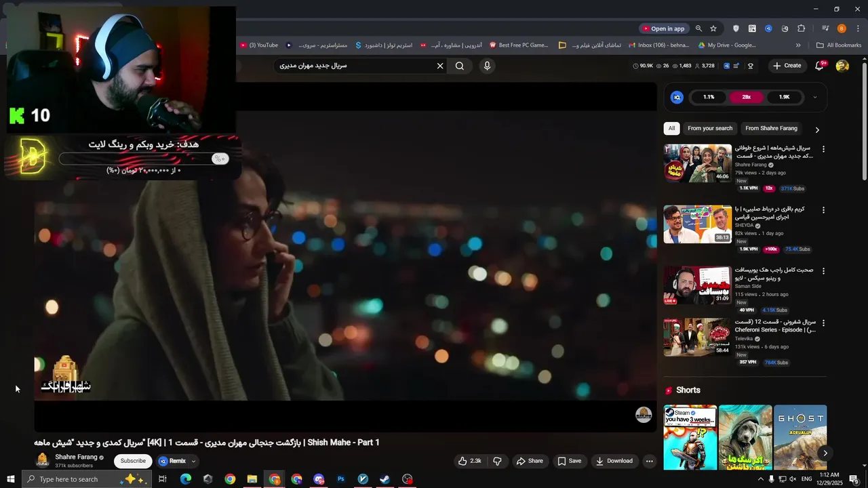Open more actions three-dot menu

pyautogui.click(x=649, y=461)
